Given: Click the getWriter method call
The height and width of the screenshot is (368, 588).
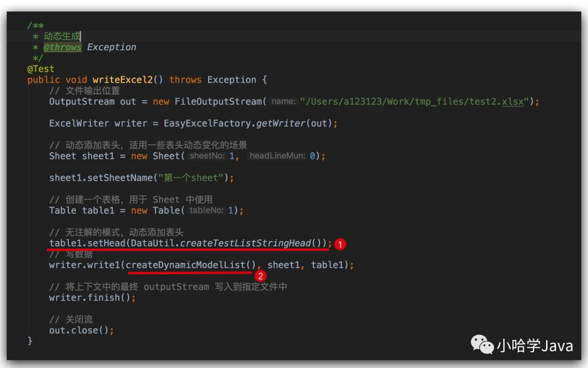Looking at the screenshot, I should 281,123.
